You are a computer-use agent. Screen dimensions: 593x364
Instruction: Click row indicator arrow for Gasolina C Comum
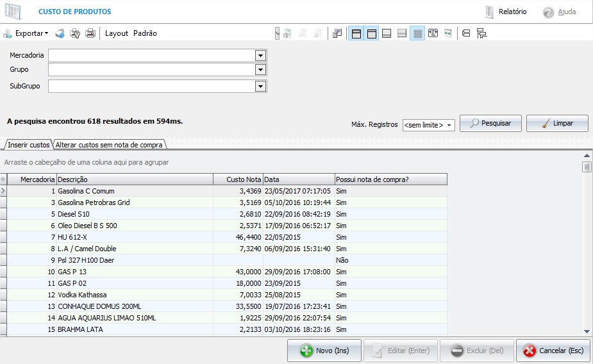click(x=3, y=191)
